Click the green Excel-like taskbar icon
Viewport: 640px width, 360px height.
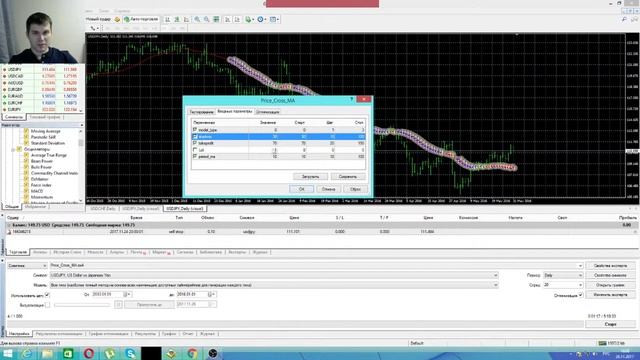coord(68,353)
